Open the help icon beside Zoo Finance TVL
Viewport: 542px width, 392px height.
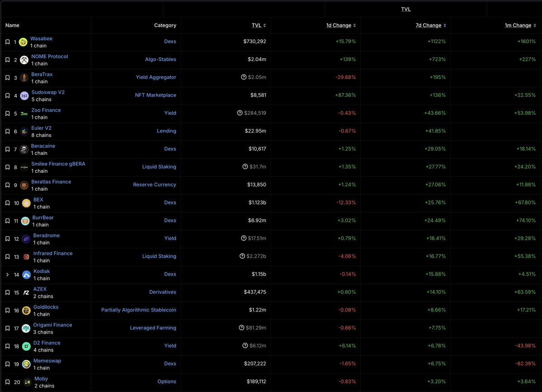(x=240, y=113)
